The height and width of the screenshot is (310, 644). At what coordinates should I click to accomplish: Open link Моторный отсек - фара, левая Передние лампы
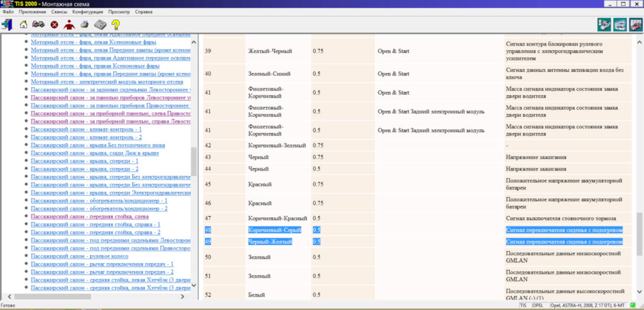(x=111, y=50)
